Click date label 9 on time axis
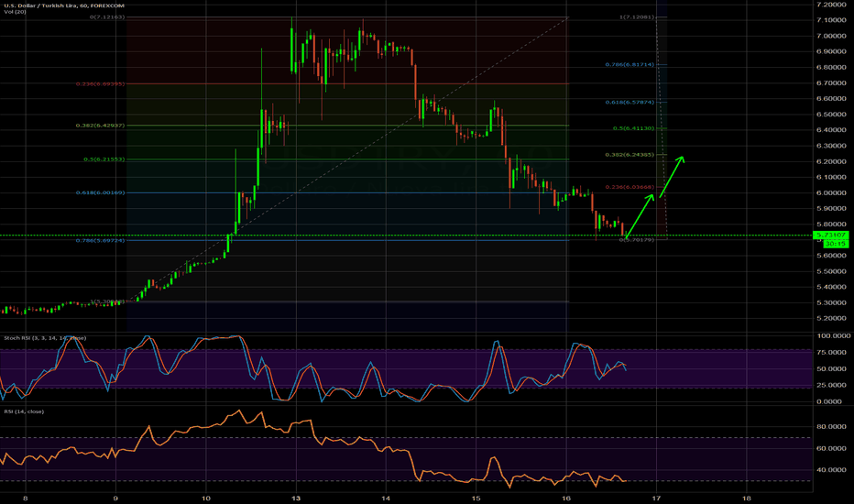The height and width of the screenshot is (504, 854). [x=115, y=498]
